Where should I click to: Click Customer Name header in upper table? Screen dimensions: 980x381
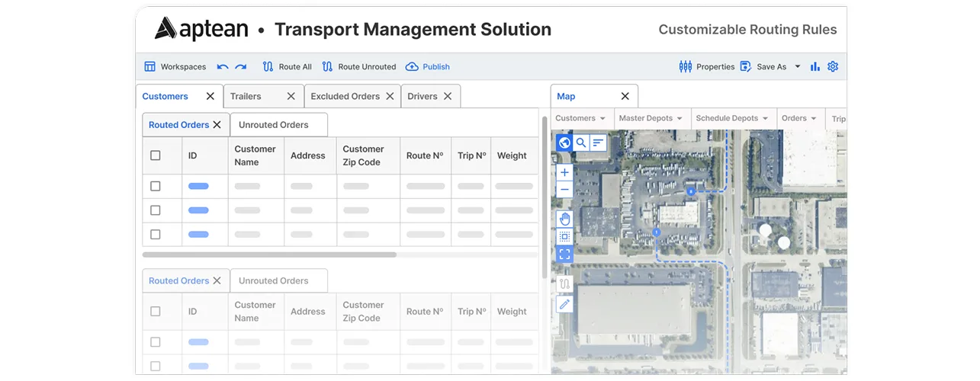point(255,155)
